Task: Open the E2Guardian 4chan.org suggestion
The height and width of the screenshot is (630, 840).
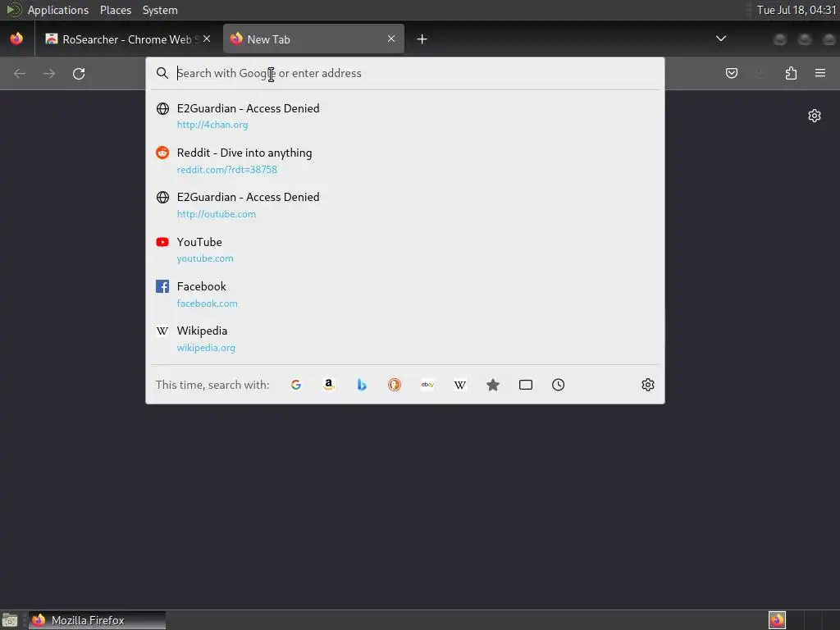Action: pos(405,116)
